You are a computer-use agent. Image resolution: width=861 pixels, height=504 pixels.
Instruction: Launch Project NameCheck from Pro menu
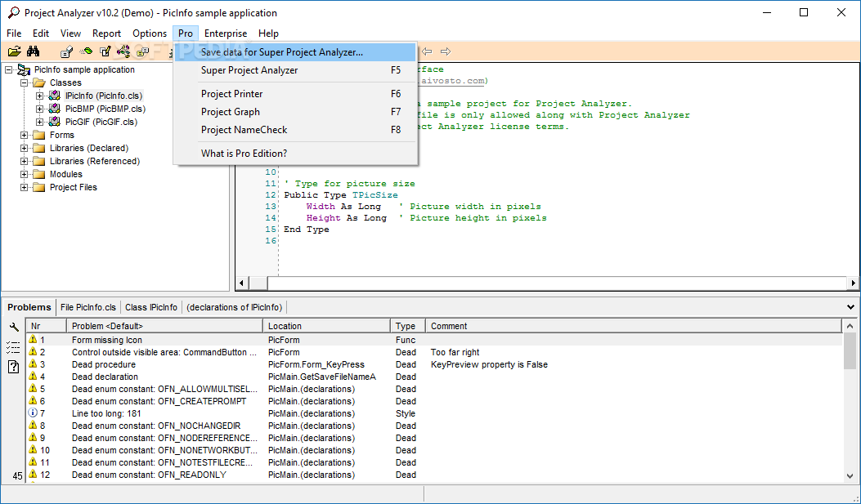(295, 130)
